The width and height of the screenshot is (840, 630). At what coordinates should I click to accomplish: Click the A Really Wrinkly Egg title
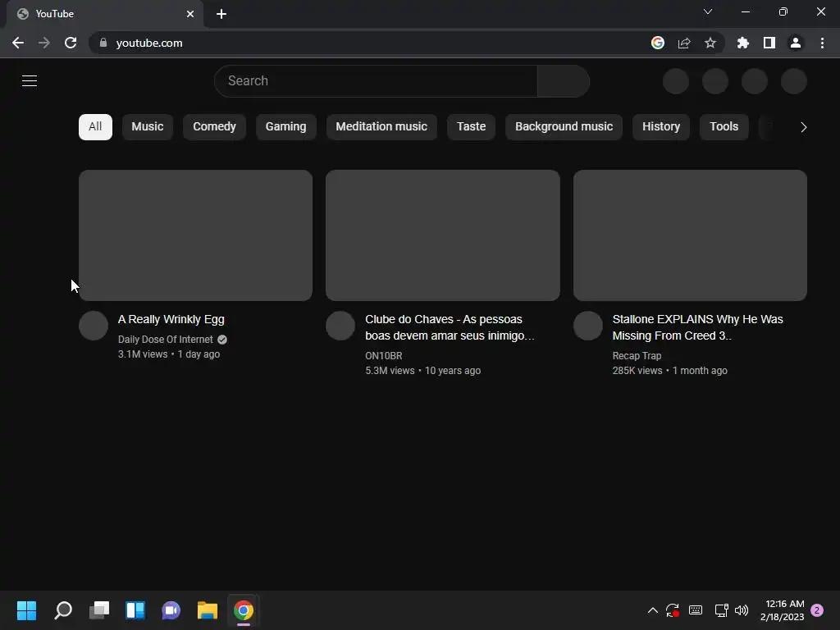171,319
